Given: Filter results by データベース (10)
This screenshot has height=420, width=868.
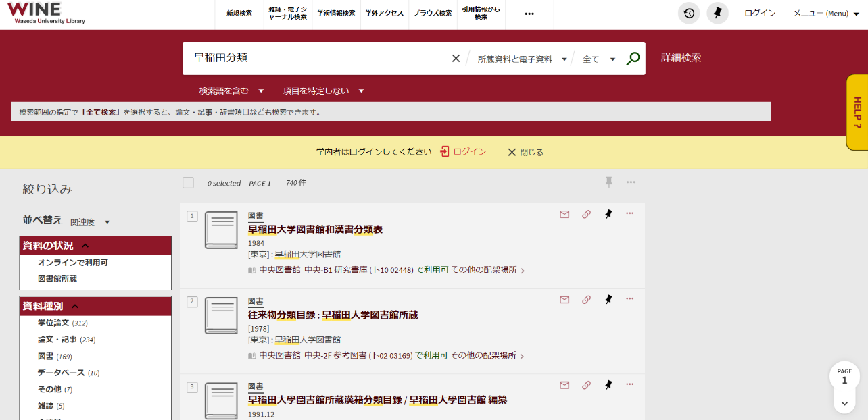Looking at the screenshot, I should 68,373.
